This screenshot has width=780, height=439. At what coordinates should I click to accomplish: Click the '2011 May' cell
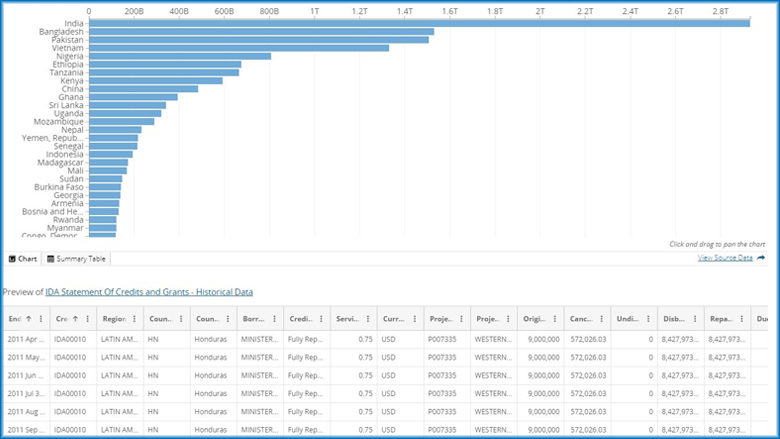pos(26,357)
